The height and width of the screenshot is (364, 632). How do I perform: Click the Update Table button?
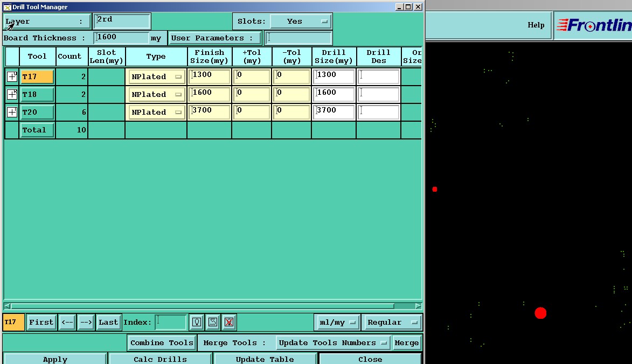click(x=265, y=359)
